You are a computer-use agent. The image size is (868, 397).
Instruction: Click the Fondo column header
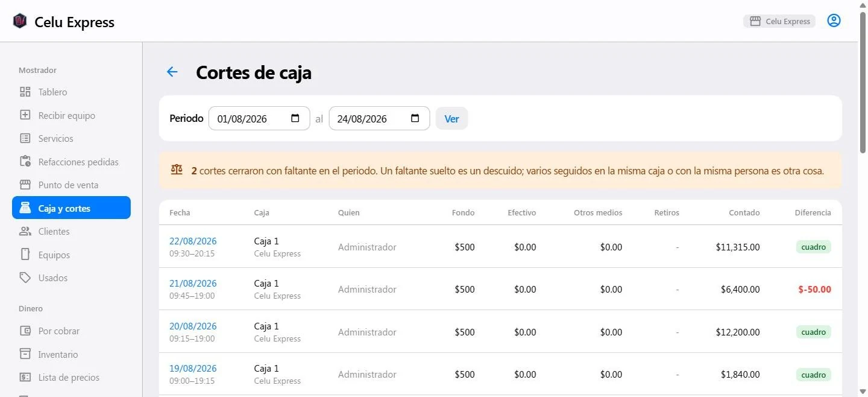tap(464, 212)
